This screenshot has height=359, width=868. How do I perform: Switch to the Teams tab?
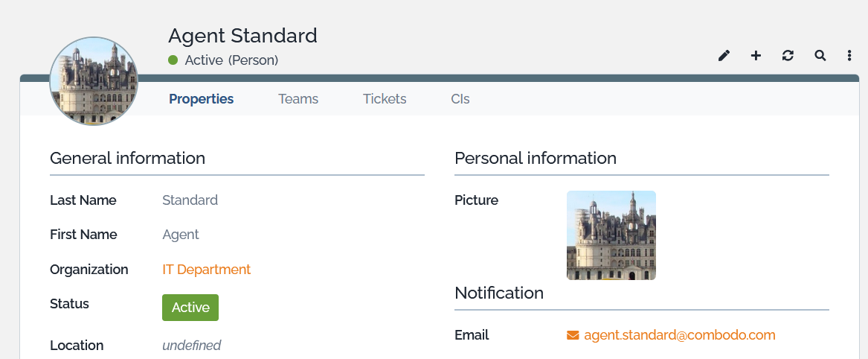pyautogui.click(x=298, y=99)
